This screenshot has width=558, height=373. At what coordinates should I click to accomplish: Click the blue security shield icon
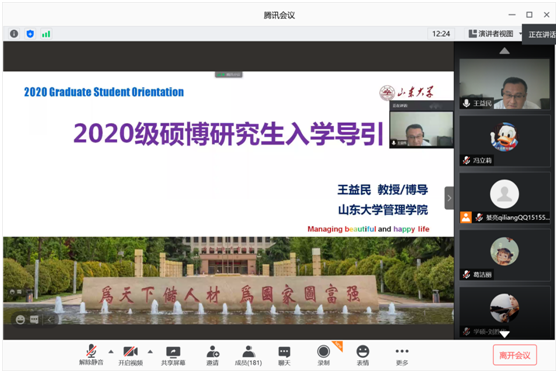click(30, 34)
